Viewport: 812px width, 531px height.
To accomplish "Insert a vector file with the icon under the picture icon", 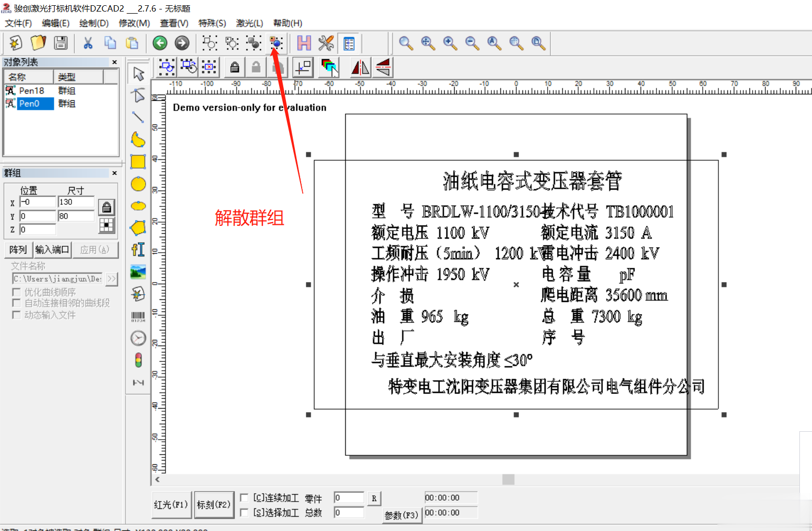I will pos(138,294).
